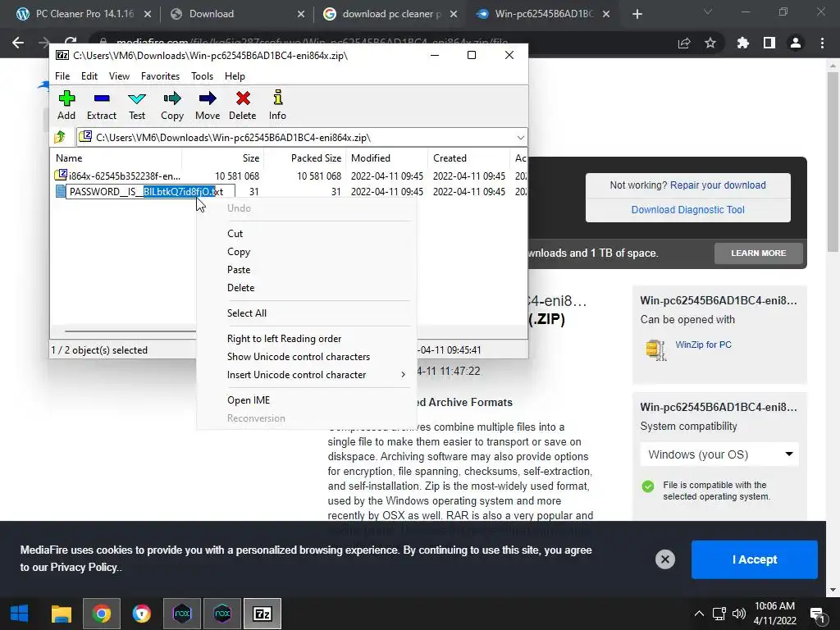This screenshot has width=840, height=630.
Task: Click the browser page vertical scrollbar
Action: point(833,162)
